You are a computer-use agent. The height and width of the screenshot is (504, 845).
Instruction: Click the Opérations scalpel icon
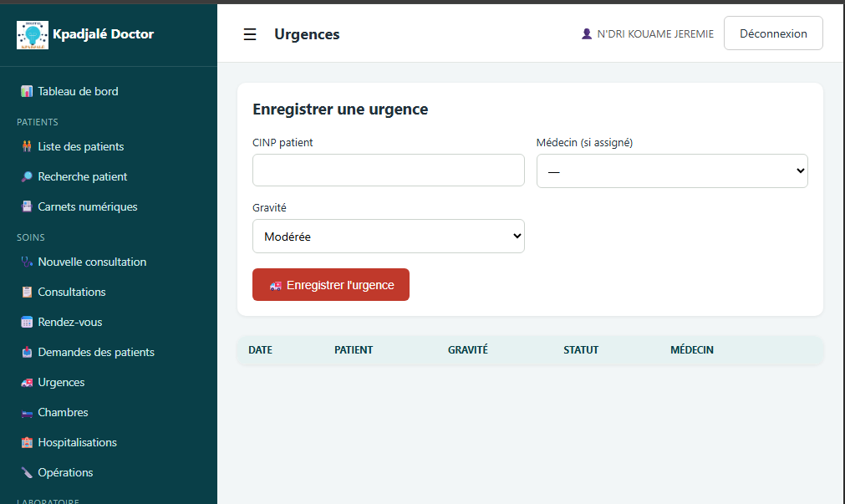[27, 473]
